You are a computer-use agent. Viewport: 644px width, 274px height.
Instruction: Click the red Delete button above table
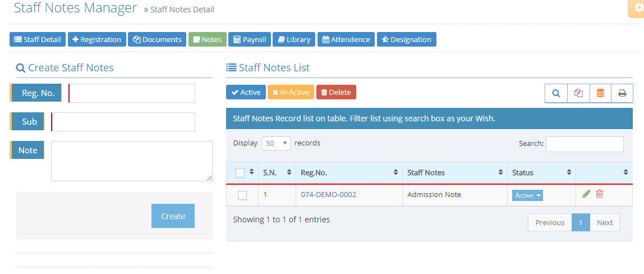[336, 92]
